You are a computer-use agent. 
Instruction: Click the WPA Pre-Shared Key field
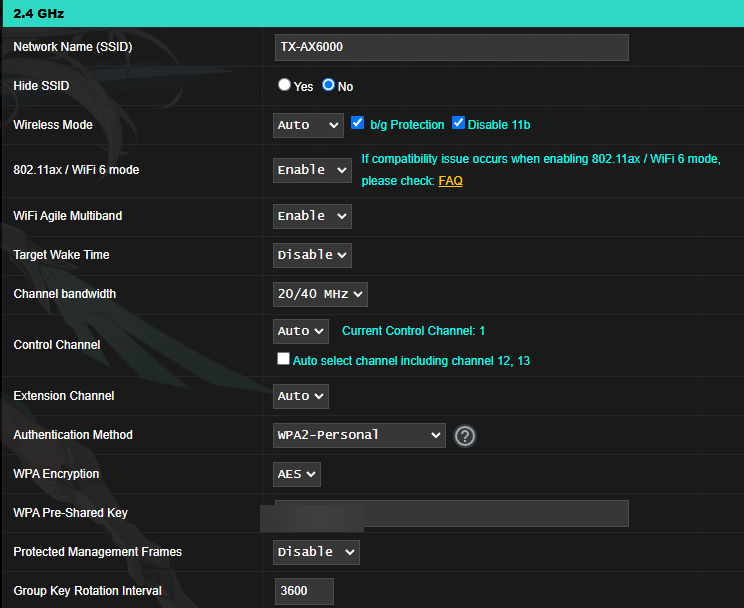(451, 513)
